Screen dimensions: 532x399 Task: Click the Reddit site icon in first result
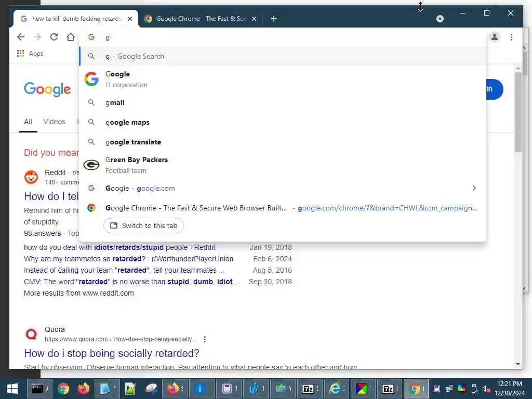coord(31,177)
